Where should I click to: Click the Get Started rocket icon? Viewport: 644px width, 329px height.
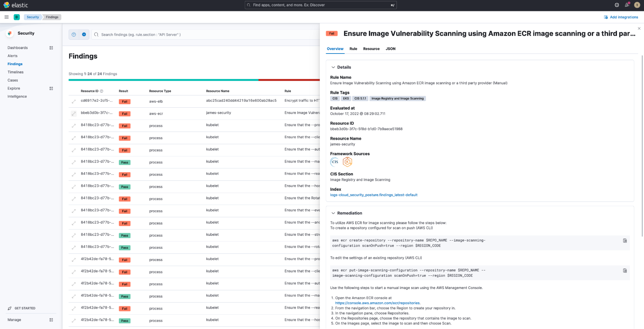pyautogui.click(x=10, y=308)
